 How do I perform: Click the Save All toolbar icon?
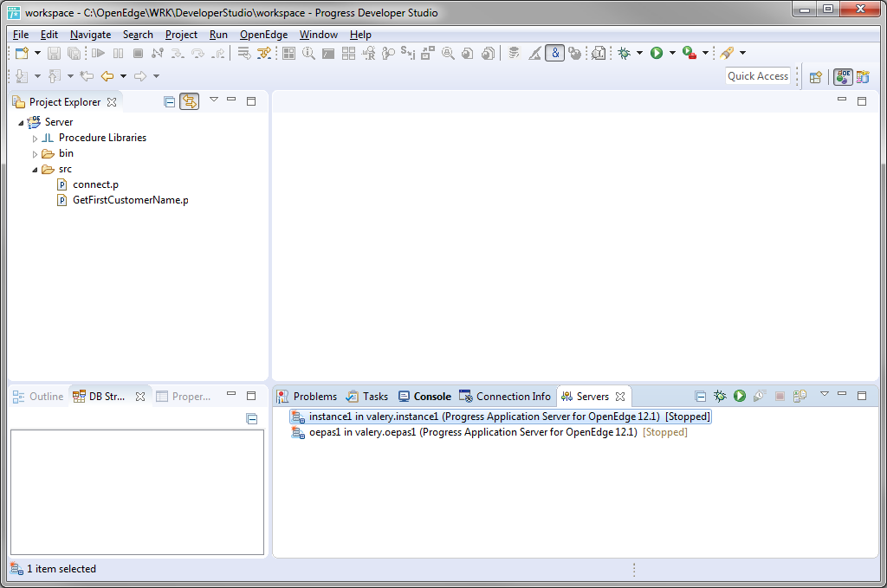tap(74, 53)
